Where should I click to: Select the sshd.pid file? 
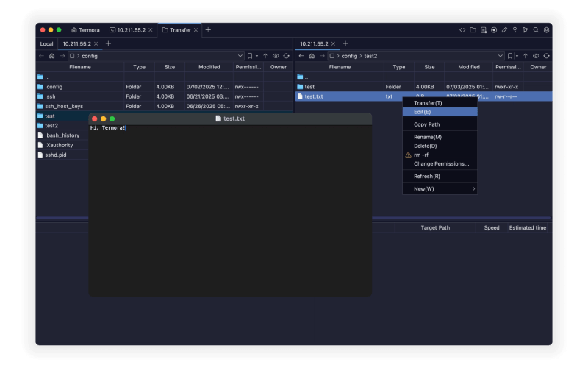[x=62, y=155]
